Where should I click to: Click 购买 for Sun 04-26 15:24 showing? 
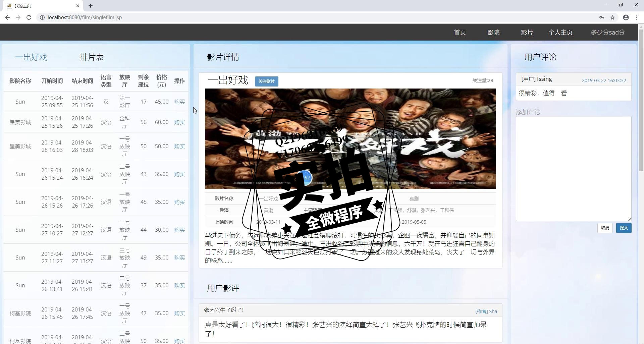pos(179,174)
